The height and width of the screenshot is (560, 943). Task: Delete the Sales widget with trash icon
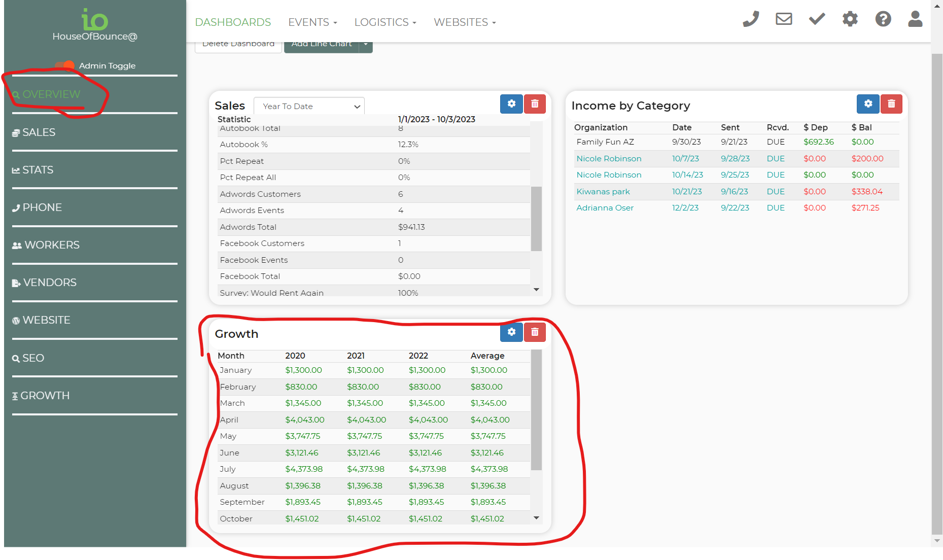535,104
